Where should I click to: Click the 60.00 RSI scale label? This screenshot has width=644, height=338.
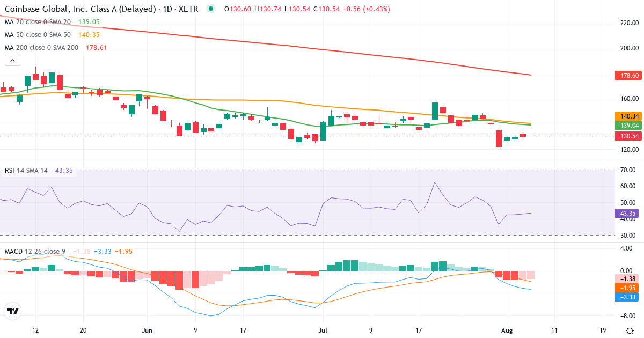click(629, 186)
